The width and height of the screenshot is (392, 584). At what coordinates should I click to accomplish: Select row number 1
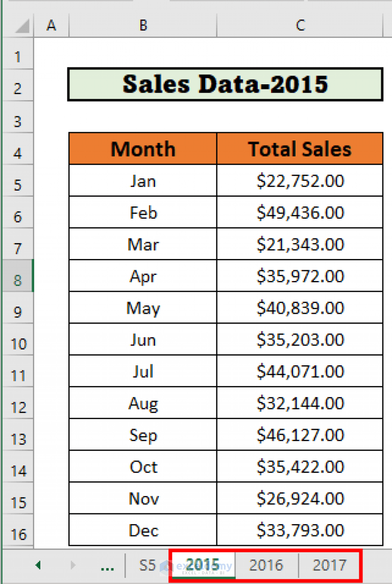17,56
